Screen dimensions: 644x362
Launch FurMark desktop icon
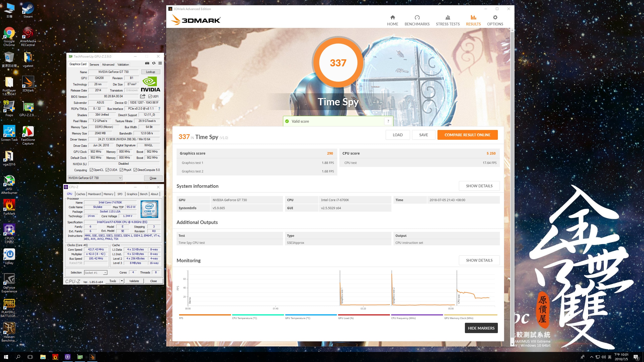click(9, 207)
